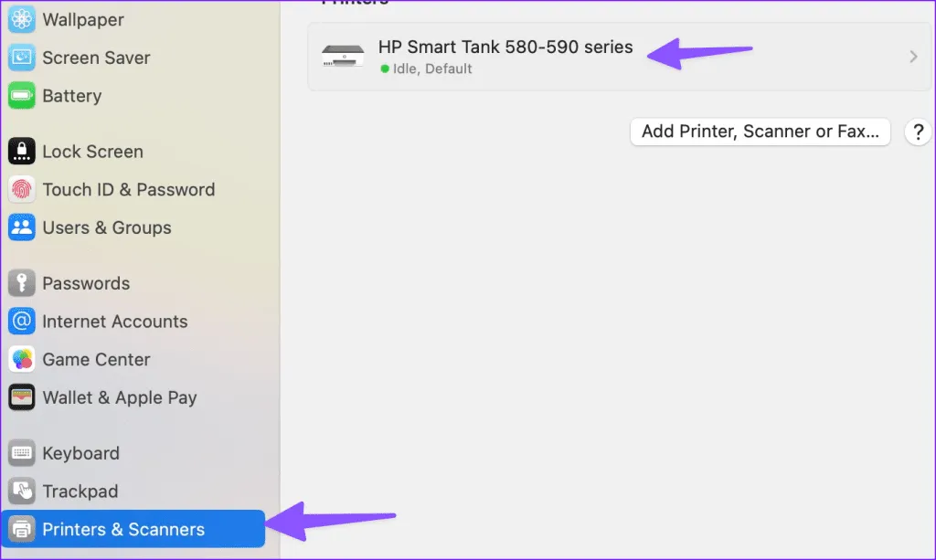This screenshot has height=560, width=936.
Task: Select the HP Smart Tank 580-590 series name
Action: (505, 48)
